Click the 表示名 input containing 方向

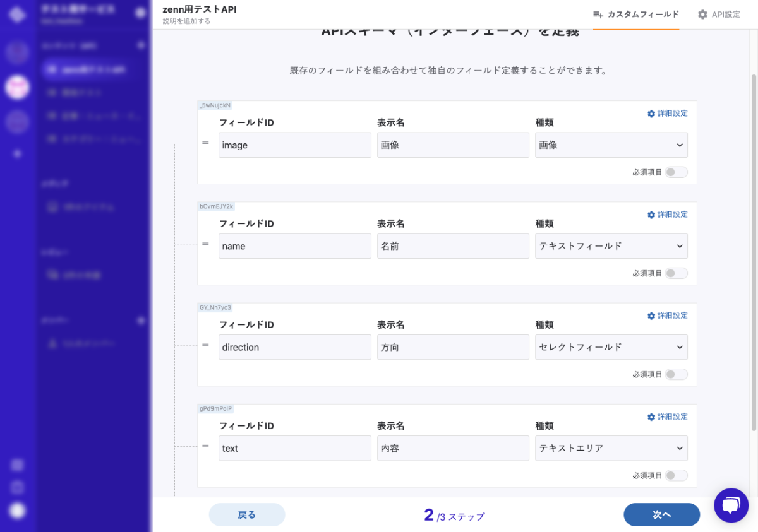tap(453, 347)
